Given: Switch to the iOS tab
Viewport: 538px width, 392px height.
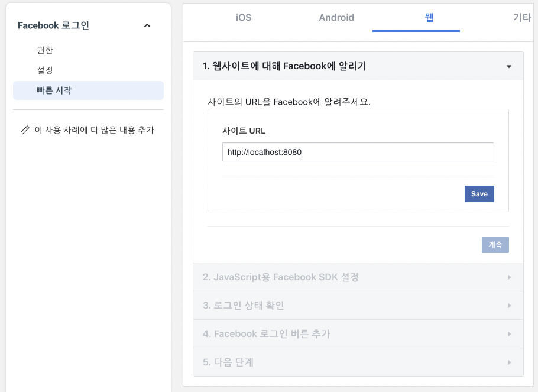Looking at the screenshot, I should point(243,18).
